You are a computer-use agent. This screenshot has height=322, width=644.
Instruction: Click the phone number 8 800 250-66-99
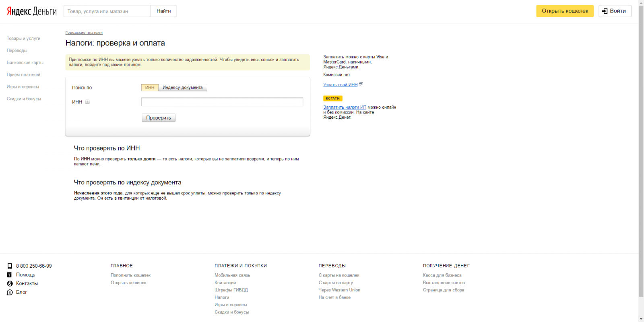tap(34, 266)
